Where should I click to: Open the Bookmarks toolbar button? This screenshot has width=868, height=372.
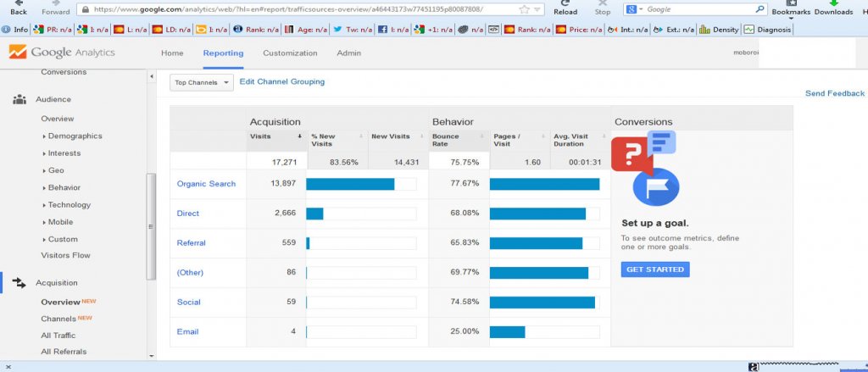pyautogui.click(x=791, y=8)
